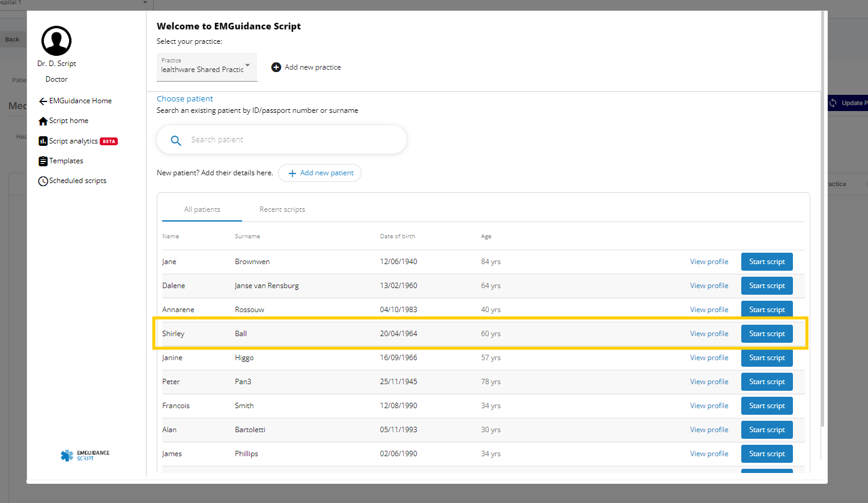Open Scheduled scripts clock icon

coord(43,181)
